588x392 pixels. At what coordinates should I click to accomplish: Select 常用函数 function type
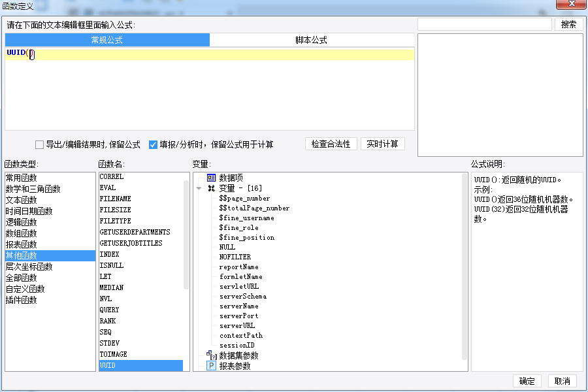pos(50,178)
